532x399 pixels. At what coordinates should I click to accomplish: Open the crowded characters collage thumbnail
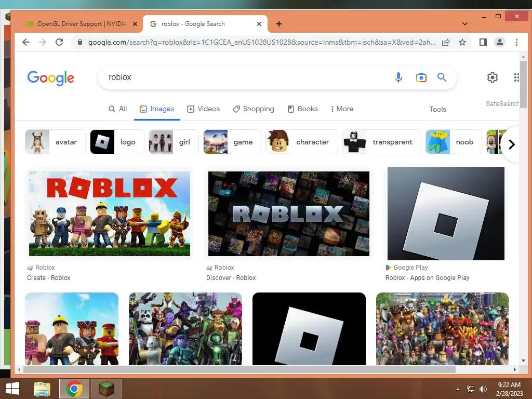tap(443, 329)
